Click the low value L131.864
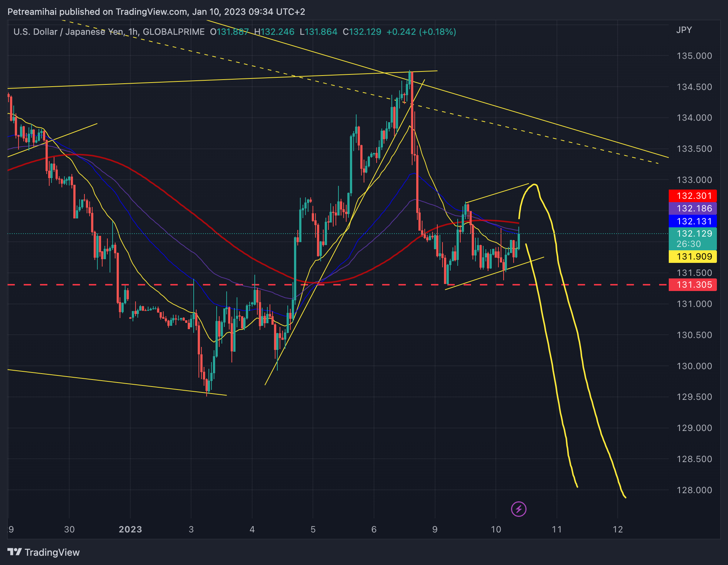 pyautogui.click(x=319, y=32)
